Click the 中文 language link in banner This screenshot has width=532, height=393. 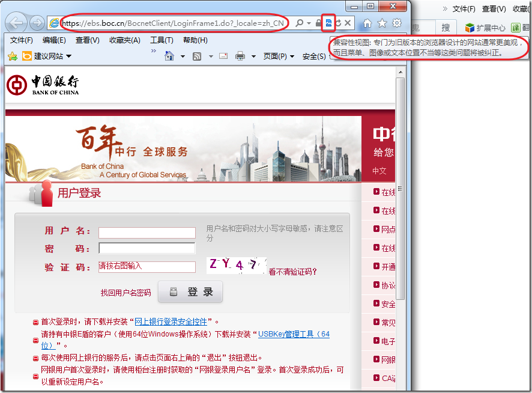click(379, 171)
